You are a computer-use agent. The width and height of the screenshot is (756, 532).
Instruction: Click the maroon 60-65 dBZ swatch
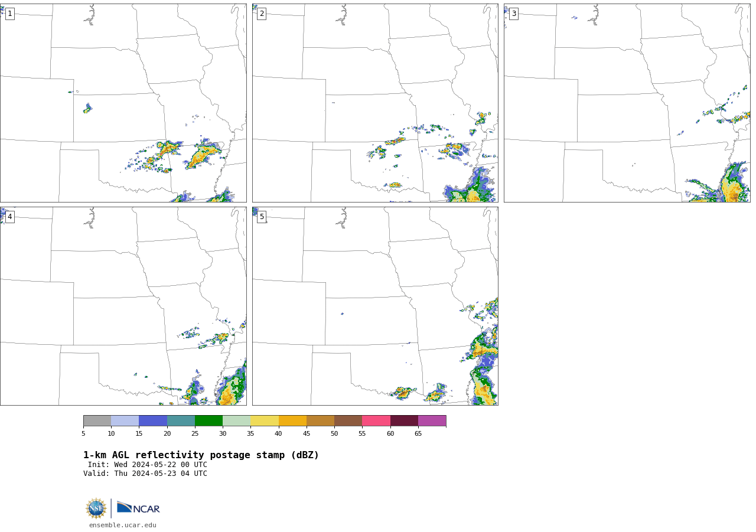(x=404, y=420)
